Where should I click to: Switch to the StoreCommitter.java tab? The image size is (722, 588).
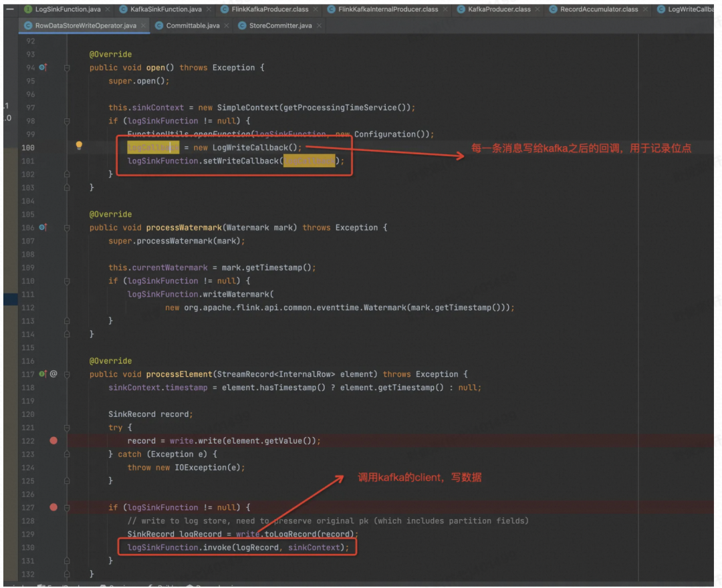279,26
